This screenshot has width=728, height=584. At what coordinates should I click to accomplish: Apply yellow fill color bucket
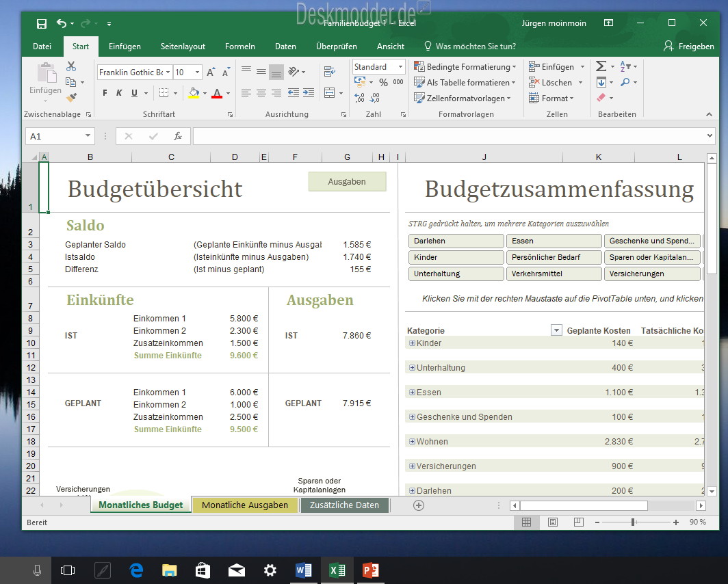(x=194, y=93)
